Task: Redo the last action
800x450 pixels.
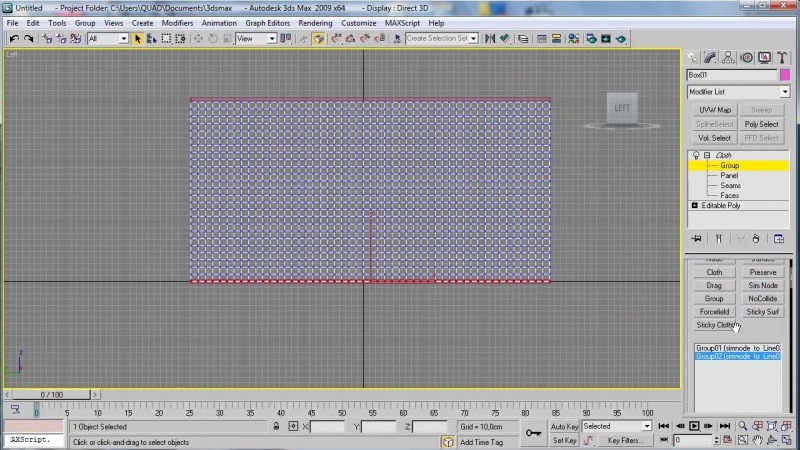Action: [29, 39]
